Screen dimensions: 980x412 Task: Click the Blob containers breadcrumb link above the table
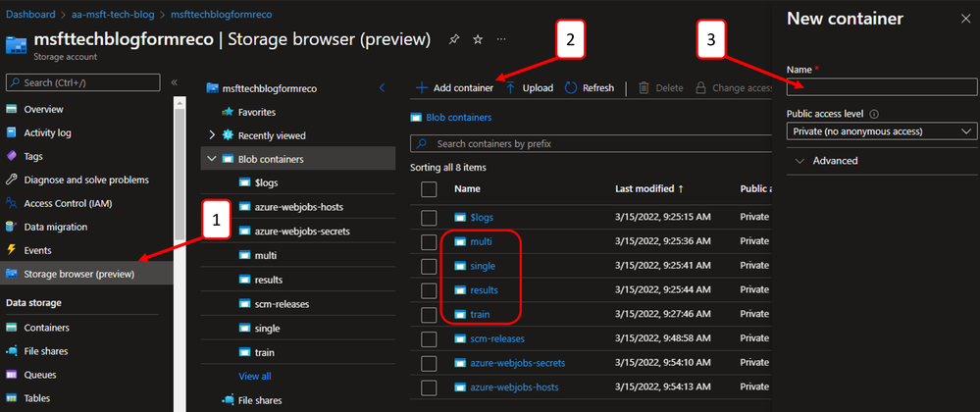(x=458, y=117)
